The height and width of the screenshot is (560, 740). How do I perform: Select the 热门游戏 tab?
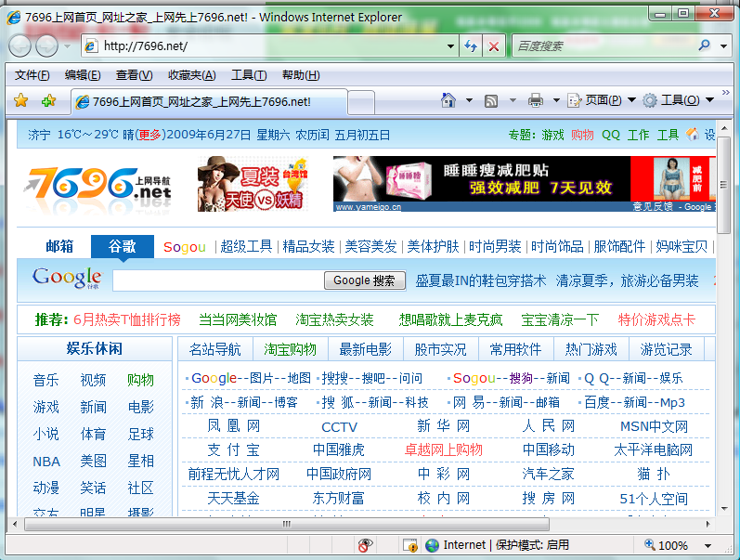tap(591, 349)
